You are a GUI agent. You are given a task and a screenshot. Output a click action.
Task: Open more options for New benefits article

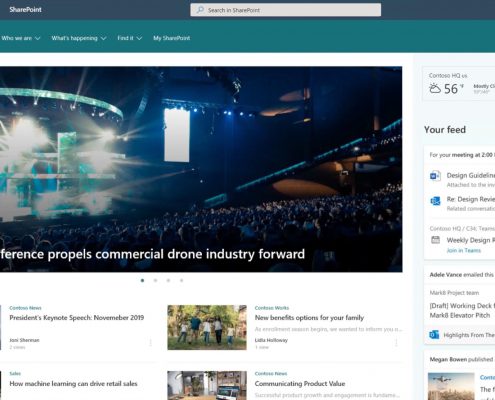[x=396, y=342]
